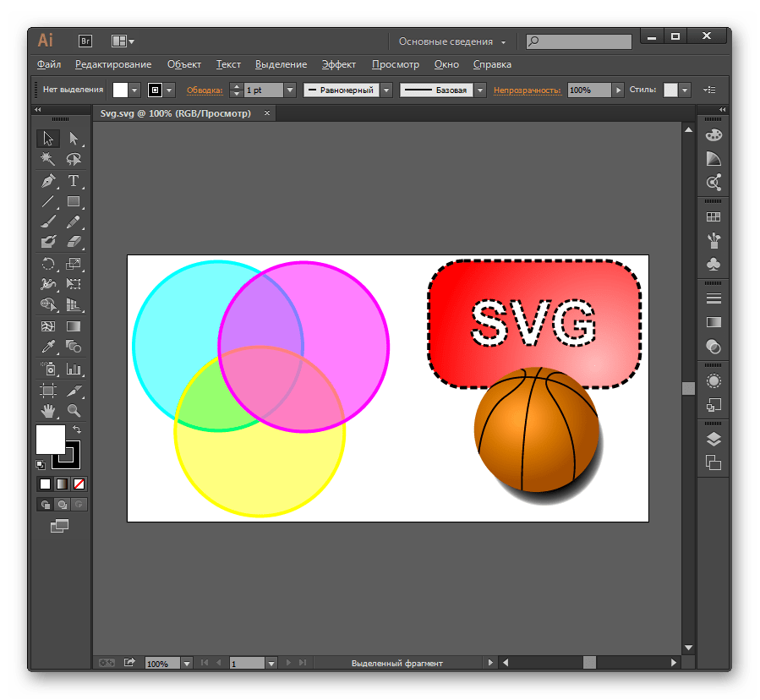
Task: Open the Базовая brush definition dropdown
Action: (480, 90)
